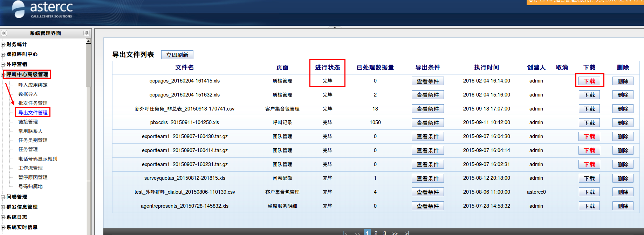644x235 pixels.
Task: Delete the pbxcdrs_20150911-104250.xls export
Action: point(623,123)
